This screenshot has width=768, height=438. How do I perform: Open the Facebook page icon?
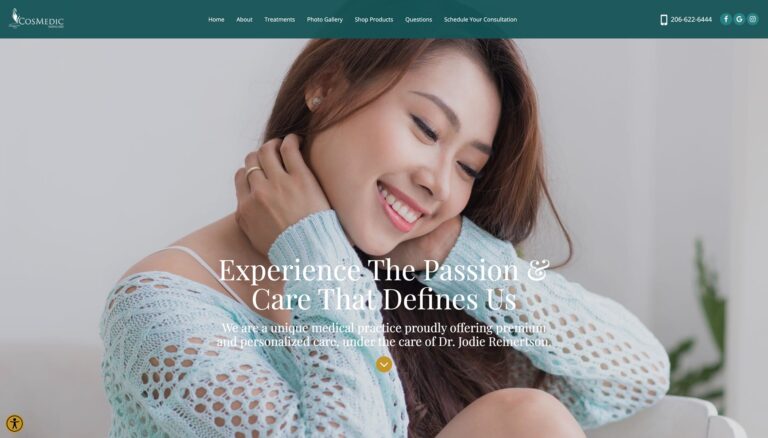pyautogui.click(x=726, y=19)
